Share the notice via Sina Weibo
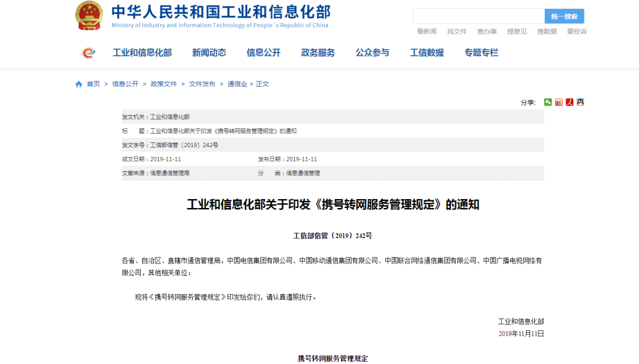The image size is (639, 364). click(559, 102)
